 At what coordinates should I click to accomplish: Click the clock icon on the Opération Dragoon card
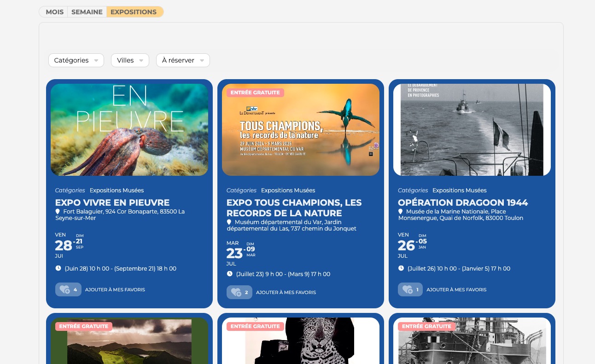401,268
